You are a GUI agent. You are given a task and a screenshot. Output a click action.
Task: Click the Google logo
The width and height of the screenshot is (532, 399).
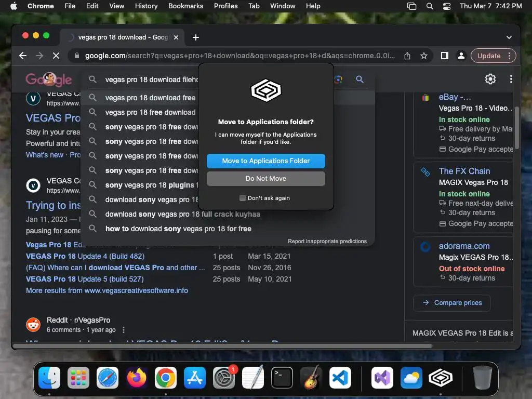(49, 79)
